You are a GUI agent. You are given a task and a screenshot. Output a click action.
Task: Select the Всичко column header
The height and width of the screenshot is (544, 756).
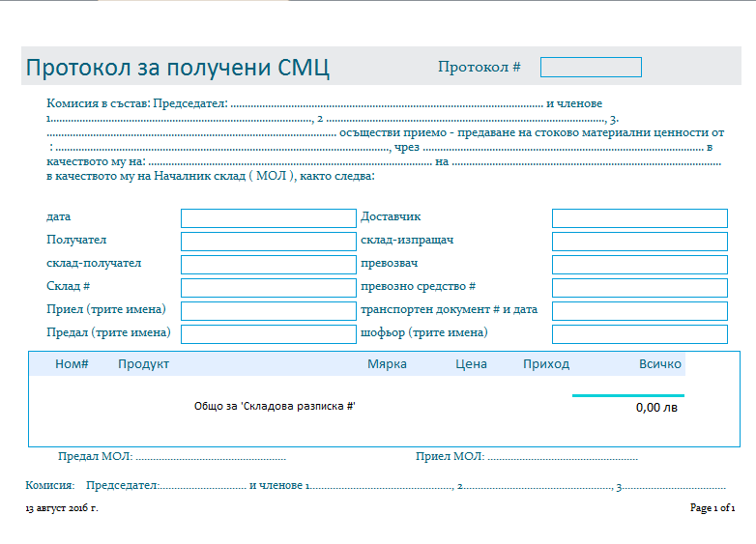[x=660, y=363]
